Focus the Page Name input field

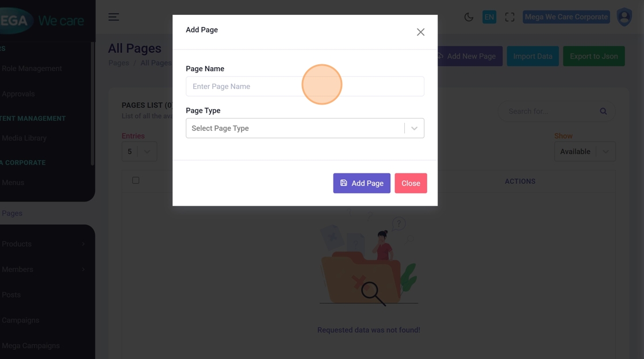pos(305,86)
